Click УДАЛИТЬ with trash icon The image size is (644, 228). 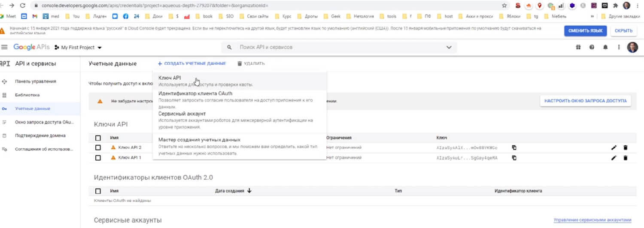(x=251, y=63)
